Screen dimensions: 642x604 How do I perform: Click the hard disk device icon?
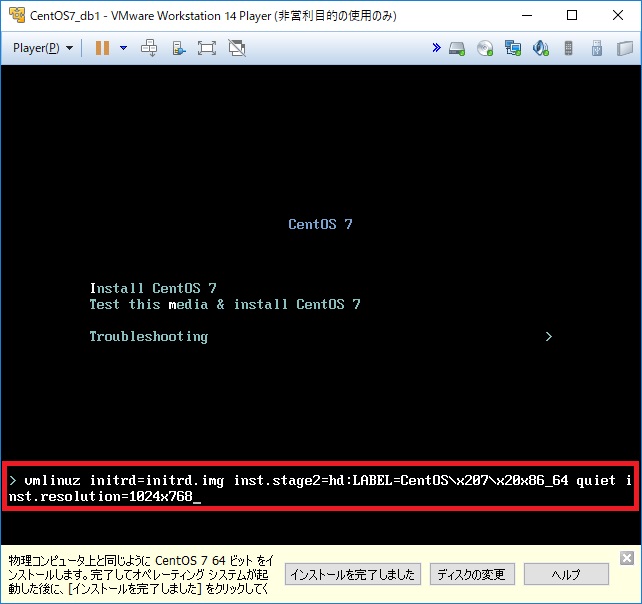tap(457, 49)
